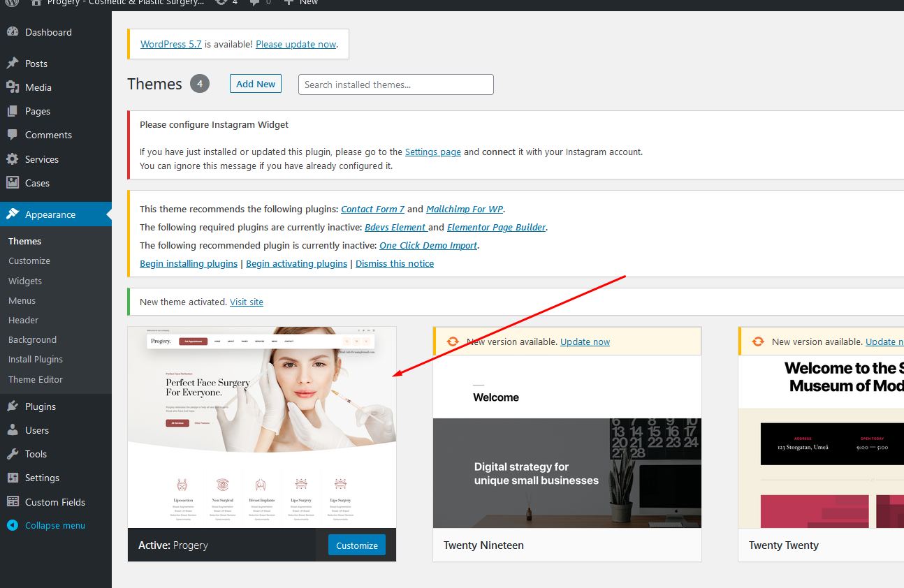Image resolution: width=904 pixels, height=588 pixels.
Task: Open the Customize submenu item
Action: [x=29, y=260]
